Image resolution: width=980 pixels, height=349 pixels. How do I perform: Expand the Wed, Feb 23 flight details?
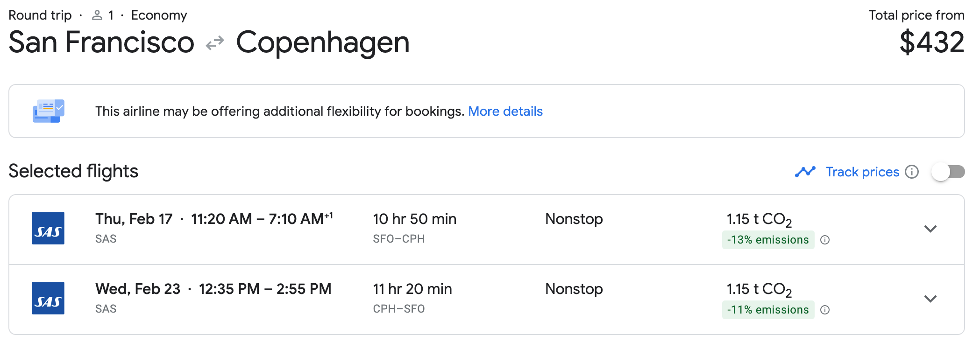pos(930,299)
